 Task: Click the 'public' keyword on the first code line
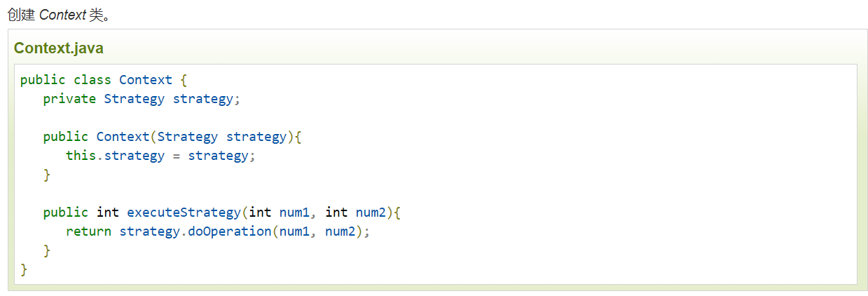pyautogui.click(x=43, y=80)
